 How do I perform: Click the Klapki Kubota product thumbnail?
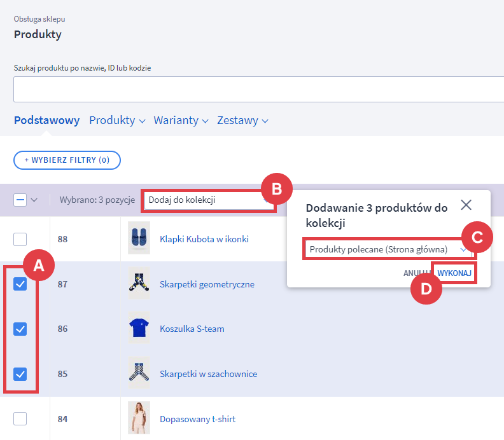(x=139, y=239)
